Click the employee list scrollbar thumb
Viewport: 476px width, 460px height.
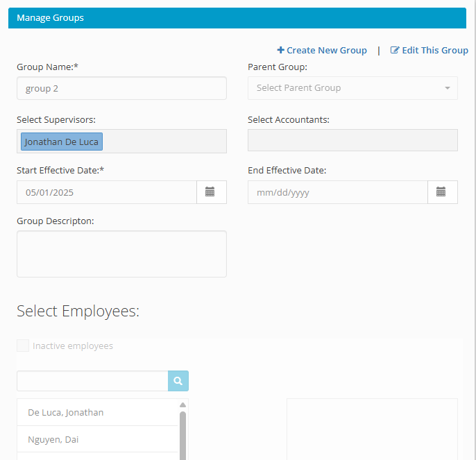click(x=182, y=436)
